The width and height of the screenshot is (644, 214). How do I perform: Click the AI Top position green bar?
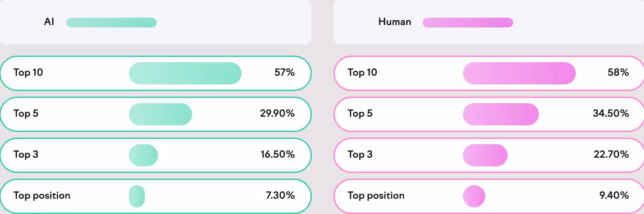(x=137, y=196)
